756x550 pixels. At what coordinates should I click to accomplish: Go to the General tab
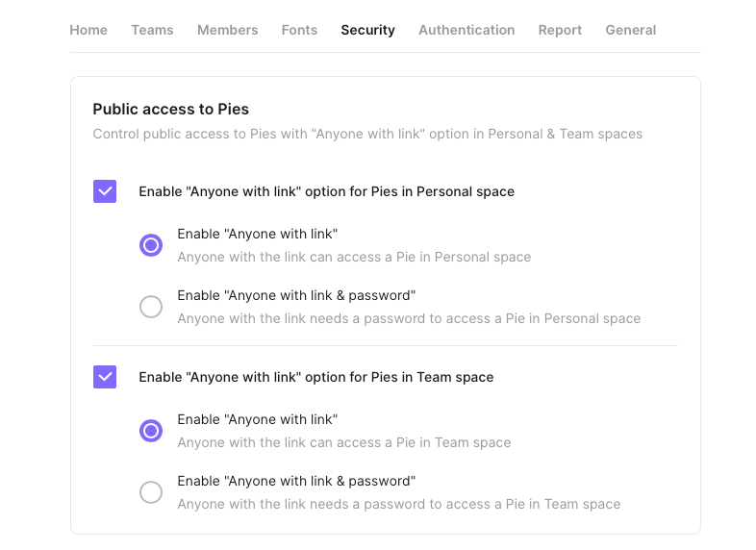pos(630,30)
